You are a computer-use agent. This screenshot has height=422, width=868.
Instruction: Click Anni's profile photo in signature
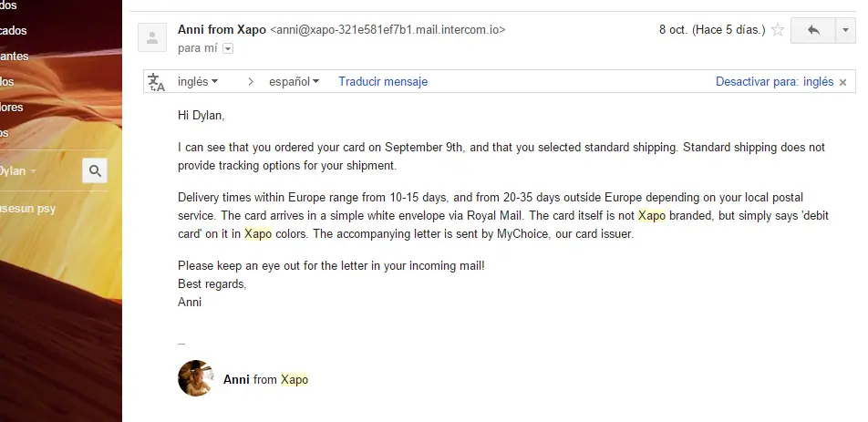[x=196, y=378]
